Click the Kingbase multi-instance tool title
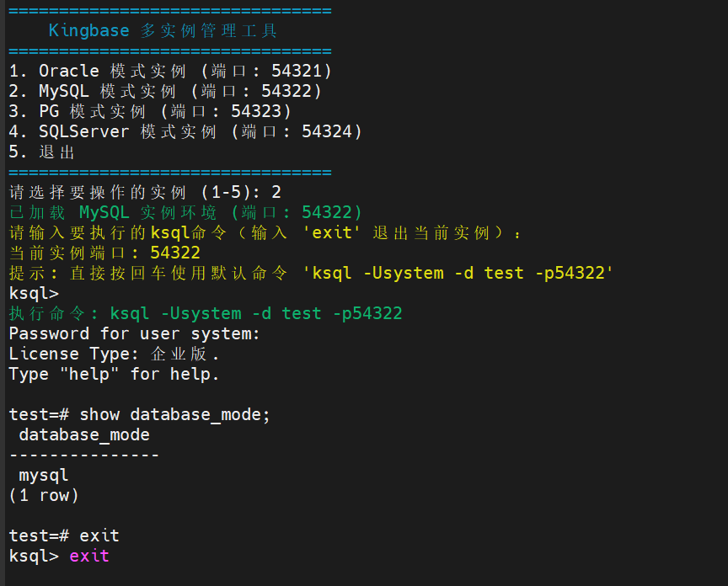 click(163, 31)
